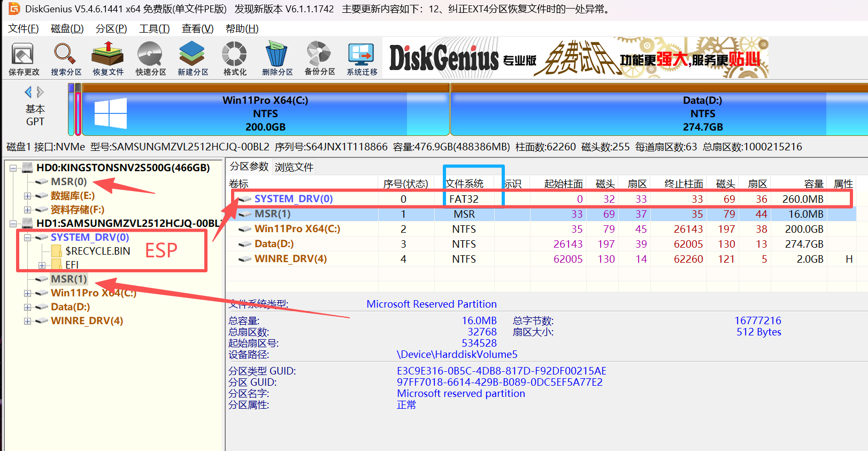Select the Data(D:) row in partition table
The height and width of the screenshot is (451, 868).
point(541,244)
